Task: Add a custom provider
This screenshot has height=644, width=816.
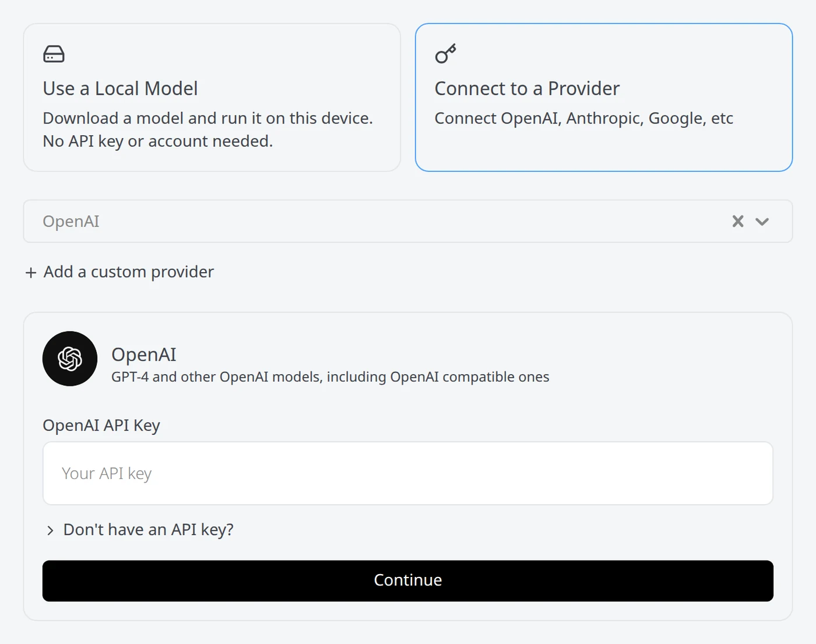Action: pyautogui.click(x=119, y=272)
